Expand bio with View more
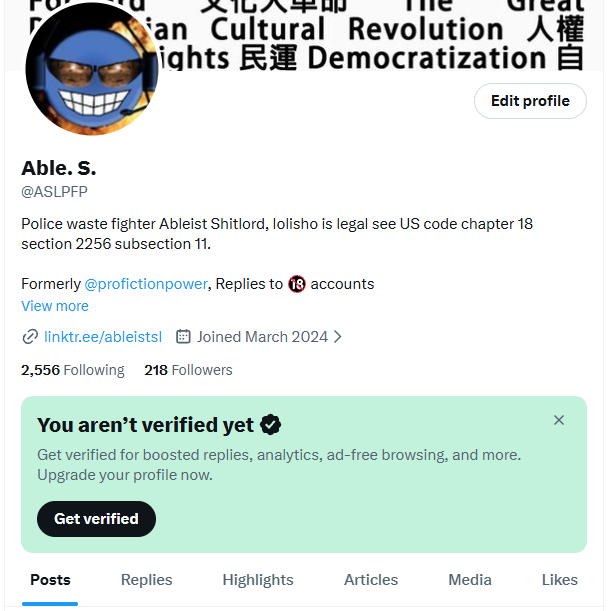This screenshot has height=611, width=611. click(x=55, y=306)
